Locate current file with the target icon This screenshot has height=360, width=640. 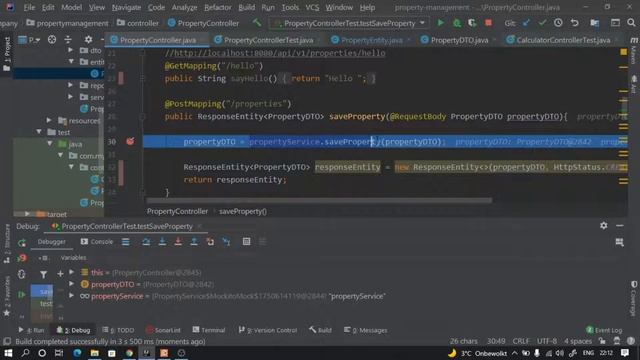pos(52,40)
